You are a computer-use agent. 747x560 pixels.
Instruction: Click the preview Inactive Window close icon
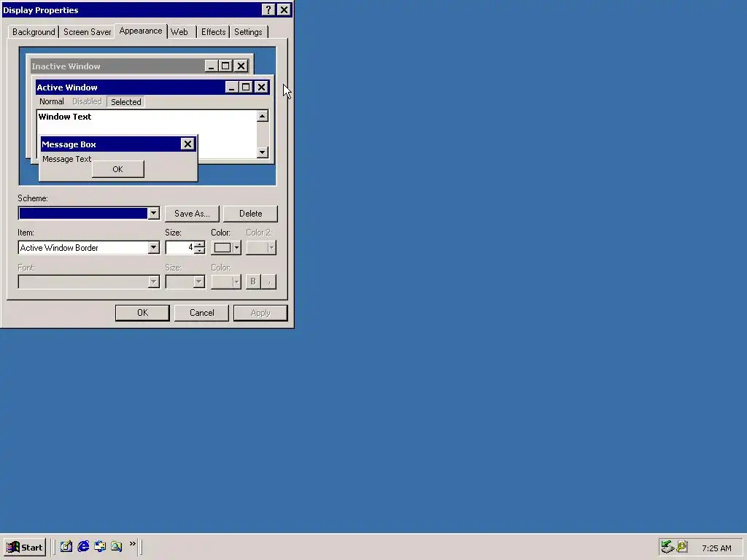pyautogui.click(x=241, y=66)
